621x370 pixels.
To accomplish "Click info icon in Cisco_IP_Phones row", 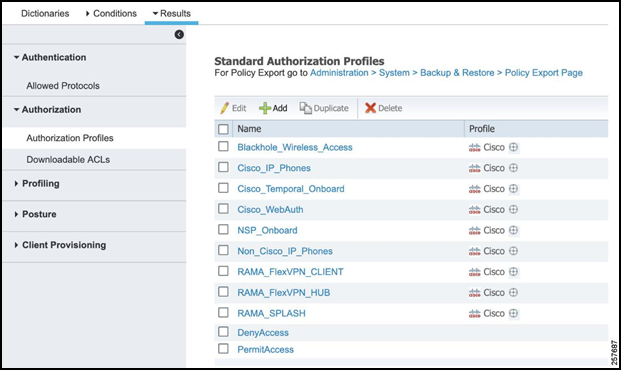I will click(x=513, y=168).
